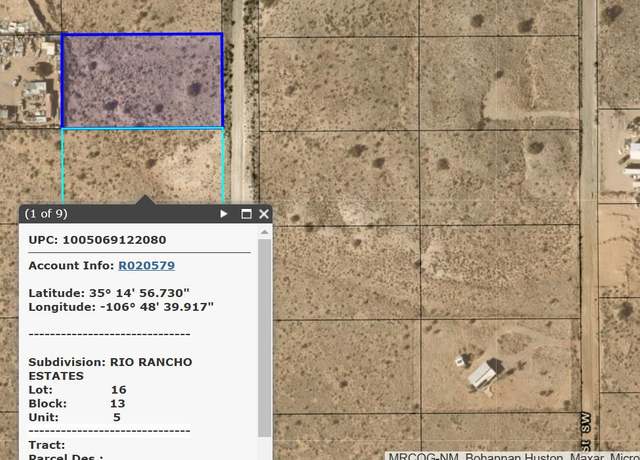
Task: Click the Block: 13 line
Action: [x=77, y=404]
